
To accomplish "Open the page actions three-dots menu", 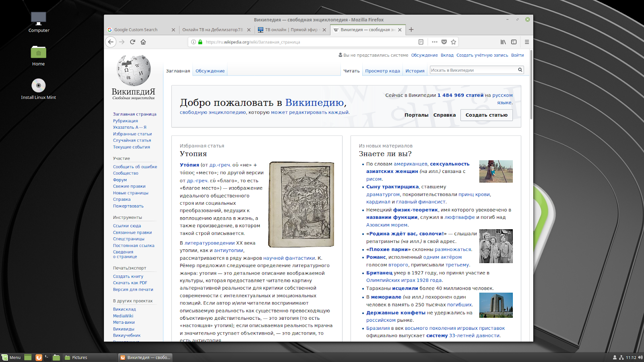I will 434,42.
